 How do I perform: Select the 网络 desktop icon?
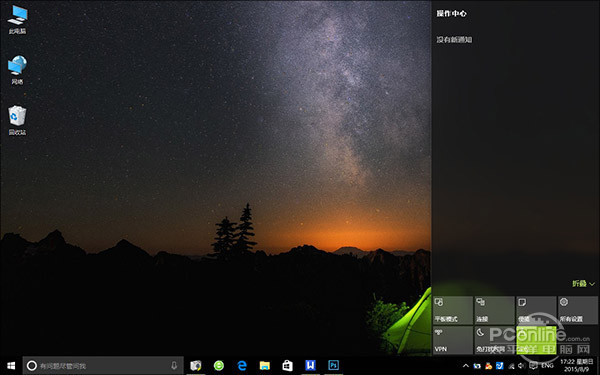[17, 70]
